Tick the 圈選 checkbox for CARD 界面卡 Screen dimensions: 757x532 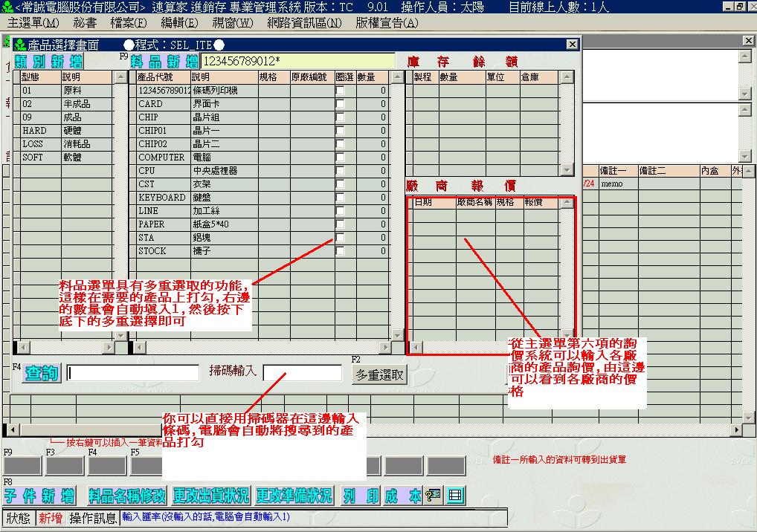[340, 104]
